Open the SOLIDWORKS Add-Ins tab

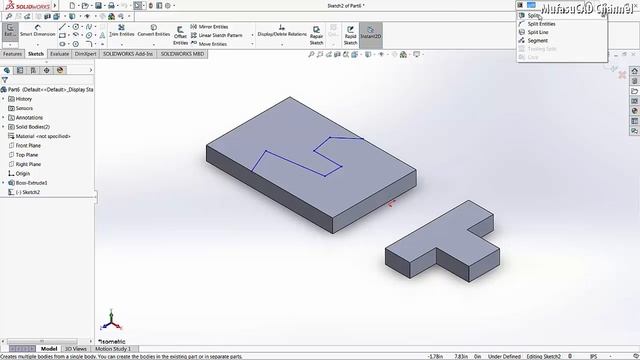click(x=128, y=54)
